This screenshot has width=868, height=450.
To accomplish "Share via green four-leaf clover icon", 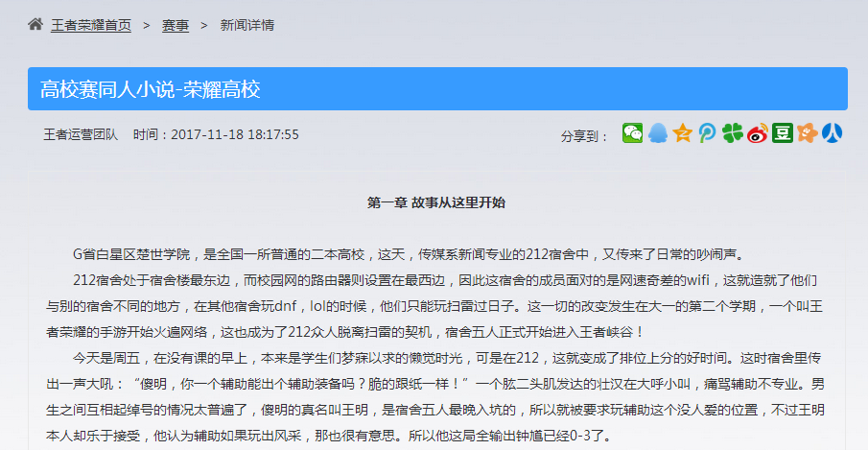I will point(732,133).
